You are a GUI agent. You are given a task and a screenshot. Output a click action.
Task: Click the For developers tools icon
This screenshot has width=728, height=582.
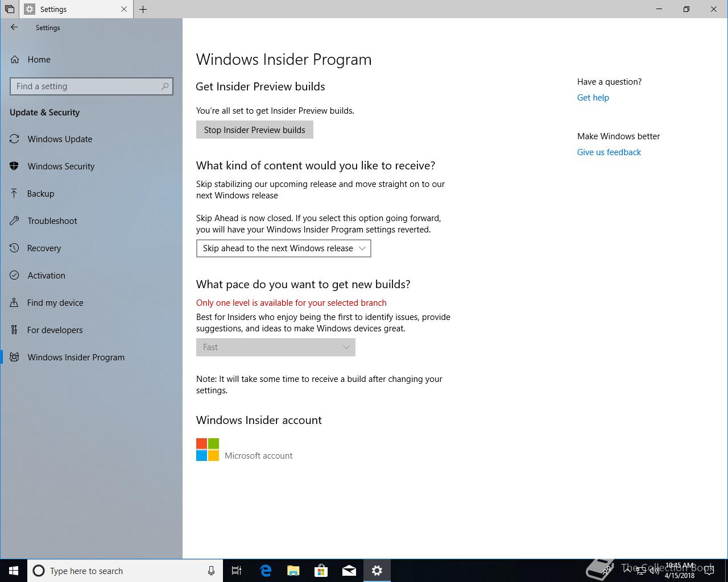click(x=15, y=330)
